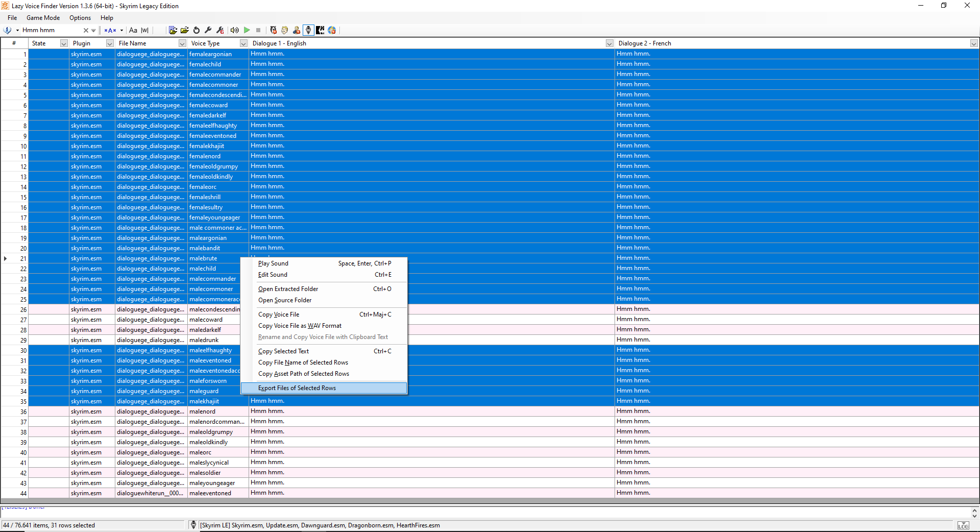Click the Log button in status bar
980x532 pixels.
coord(963,525)
